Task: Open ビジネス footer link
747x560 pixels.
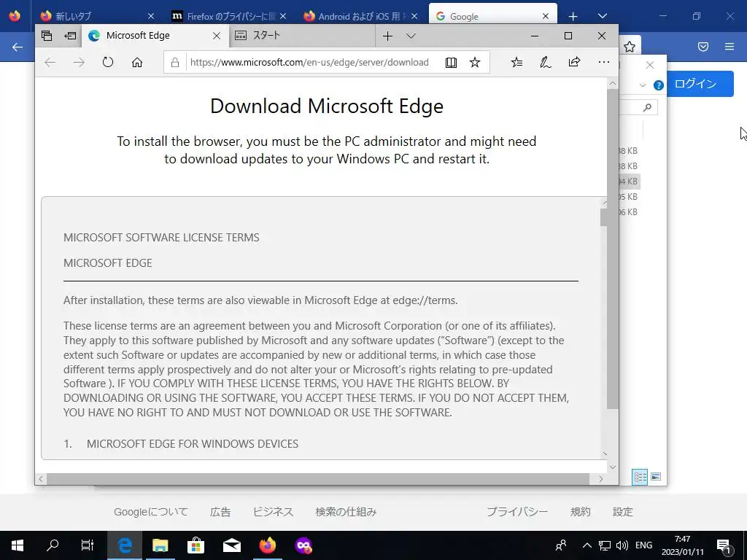Action: (x=273, y=512)
